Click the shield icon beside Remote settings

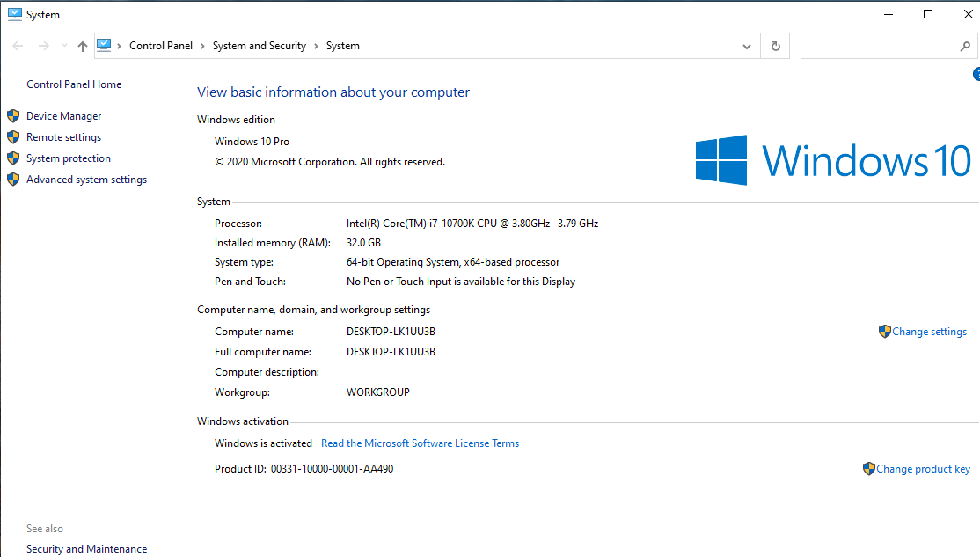(x=13, y=137)
